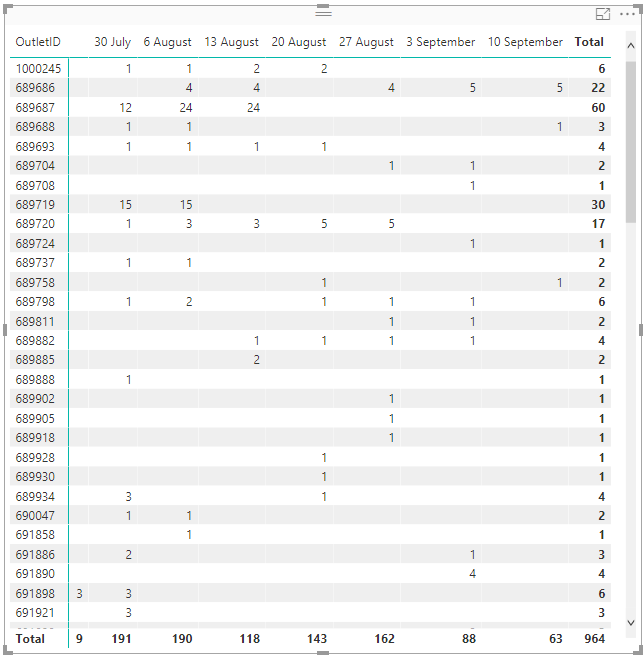The width and height of the screenshot is (643, 657).
Task: Click the Total row label at bottom
Action: pyautogui.click(x=30, y=639)
